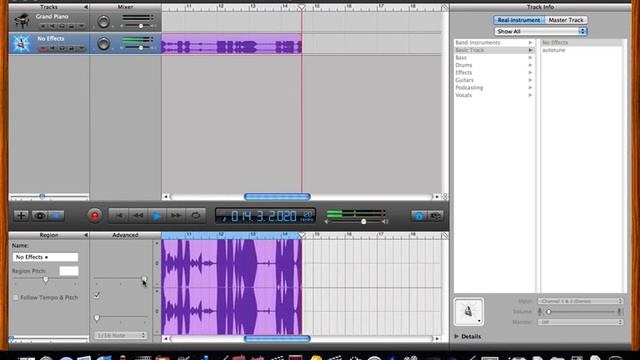Viewport: 640px width, 360px height.
Task: Select the No Effects preset
Action: (582, 42)
